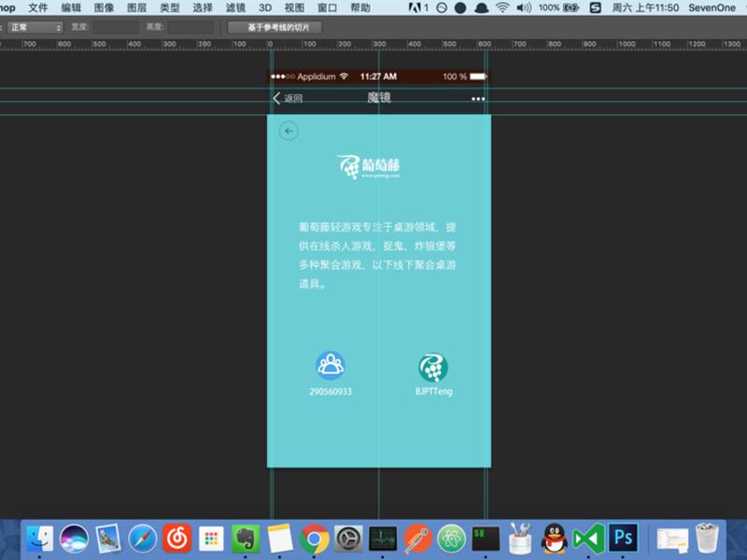The image size is (747, 560).
Task: Click the bell-shaped menu bar icon
Action: coord(481,7)
